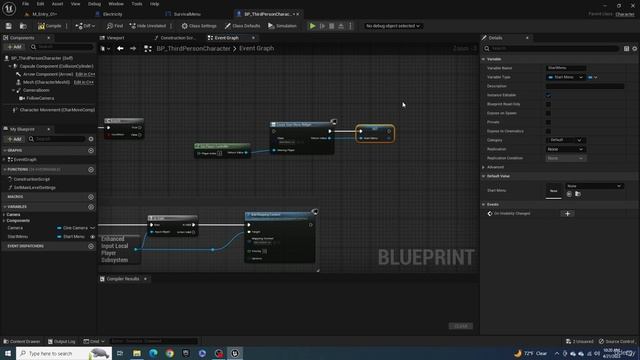Add a new macro with plus icon
This screenshot has height=360, width=640.
91,197
